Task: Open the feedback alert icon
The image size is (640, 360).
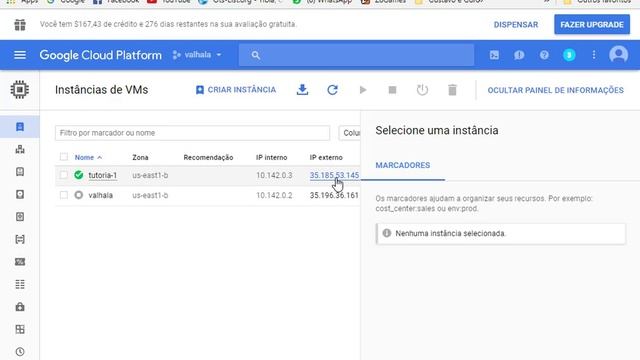Action: [519, 55]
